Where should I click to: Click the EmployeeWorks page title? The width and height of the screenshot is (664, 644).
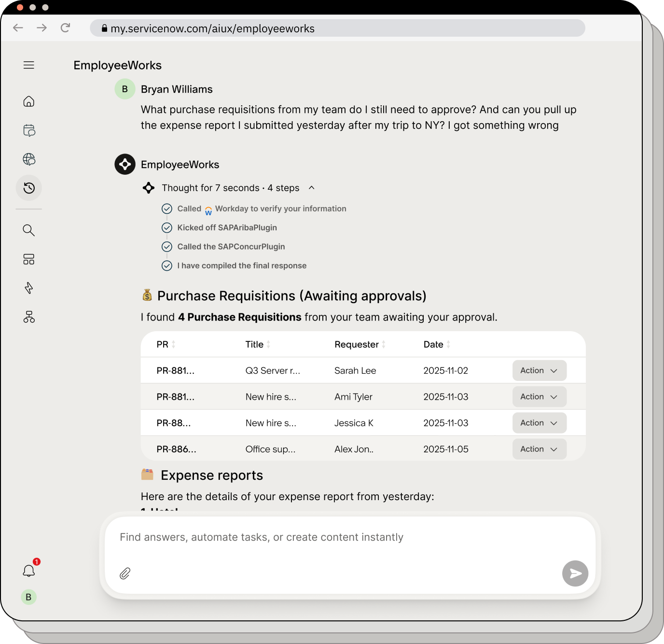(x=118, y=65)
